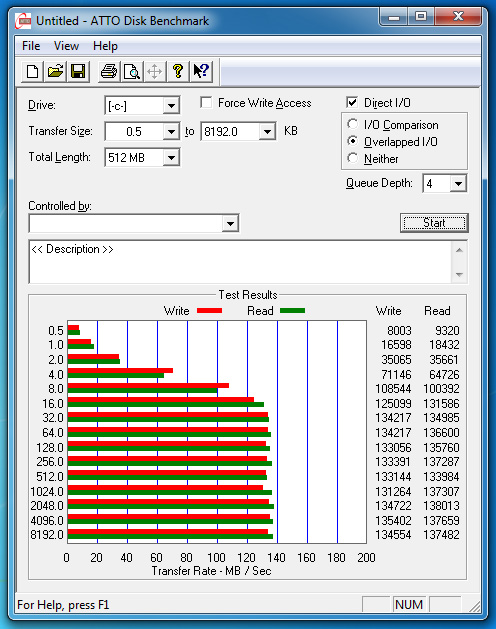
Task: Click 'For Help, press F1' status text
Action: pyautogui.click(x=63, y=605)
